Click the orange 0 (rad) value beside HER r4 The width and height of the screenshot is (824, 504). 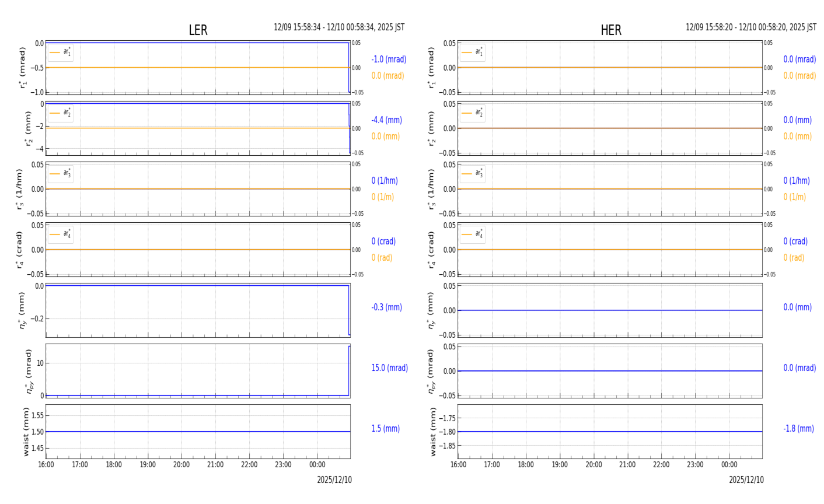point(794,258)
